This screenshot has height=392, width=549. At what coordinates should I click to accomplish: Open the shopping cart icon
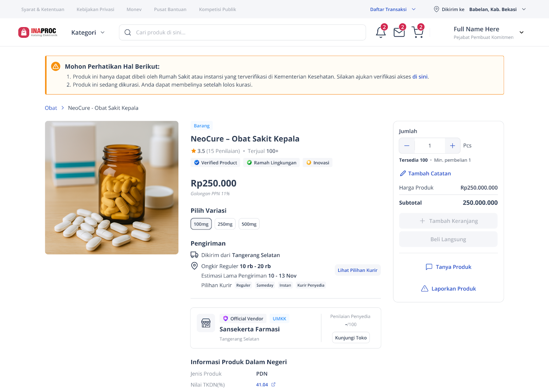point(418,32)
